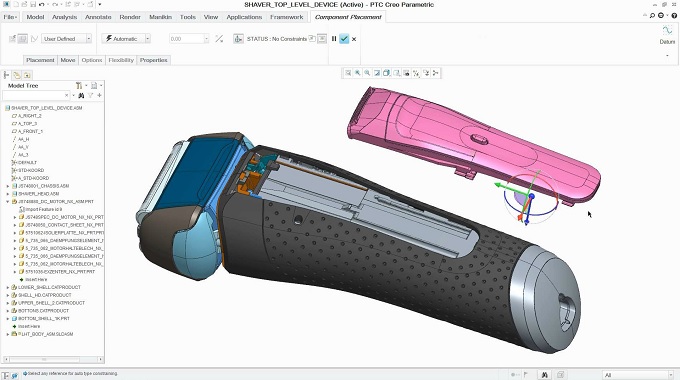Image resolution: width=680 pixels, height=380 pixels.
Task: Click the change constraint orientation flip icon
Action: pos(219,39)
